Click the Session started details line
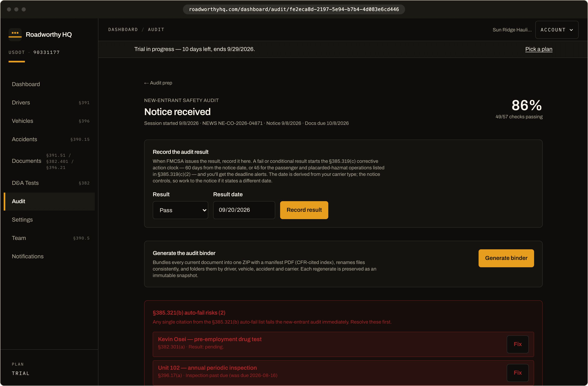Image resolution: width=588 pixels, height=386 pixels. (x=246, y=123)
